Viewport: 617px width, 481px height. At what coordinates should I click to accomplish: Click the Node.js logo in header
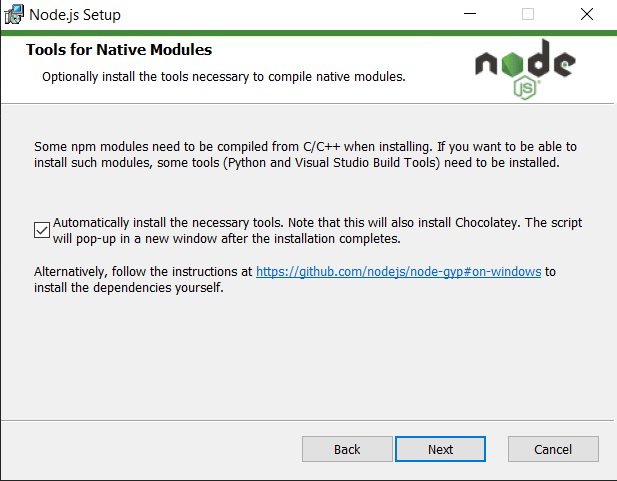[525, 69]
